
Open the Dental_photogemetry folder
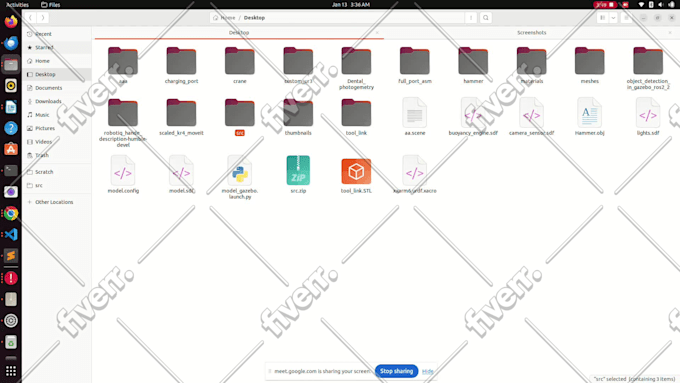356,68
